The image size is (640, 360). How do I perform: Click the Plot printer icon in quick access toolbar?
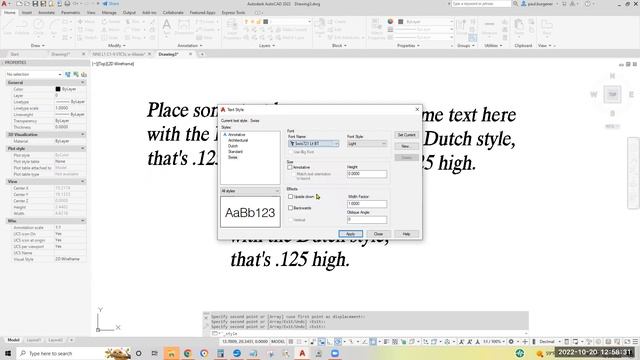pyautogui.click(x=67, y=4)
